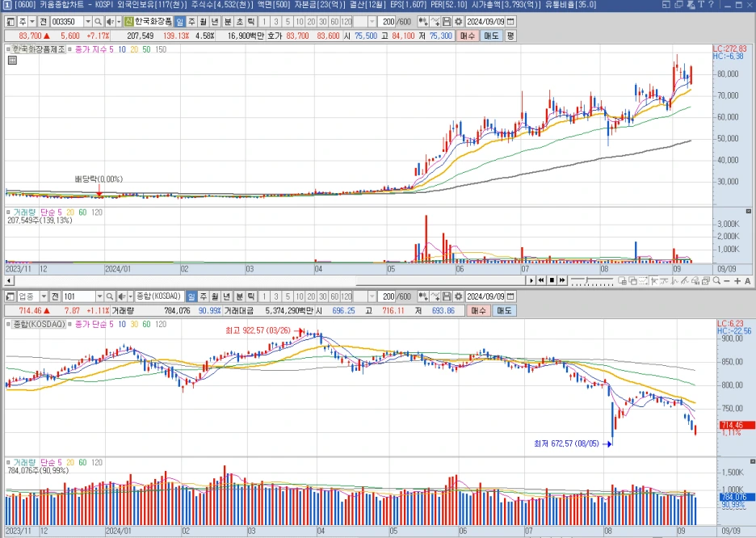Select interval 10 in upper toolbar
756x538 pixels.
[x=300, y=22]
